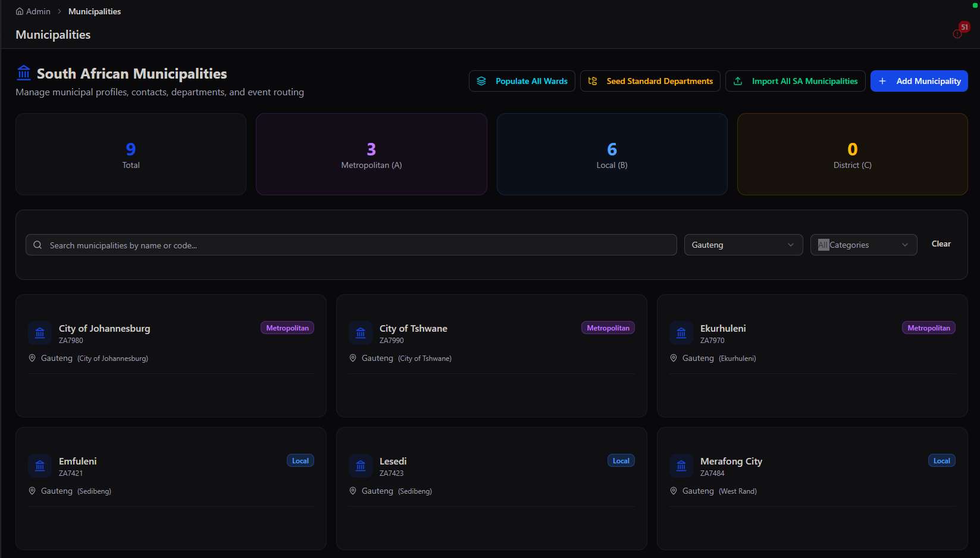Click the Municipalities breadcrumb item
Viewport: 980px width, 558px height.
tap(95, 11)
